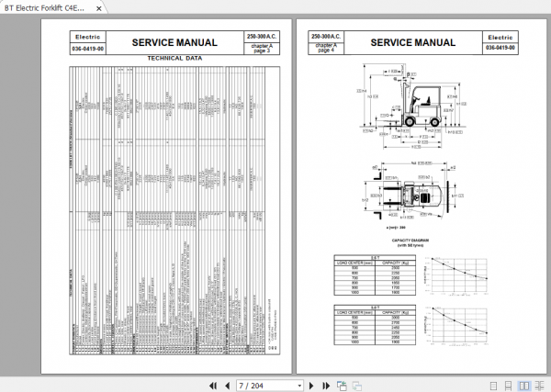Select continuous facing layout
Image resolution: width=551 pixels, height=392 pixels.
point(539,386)
